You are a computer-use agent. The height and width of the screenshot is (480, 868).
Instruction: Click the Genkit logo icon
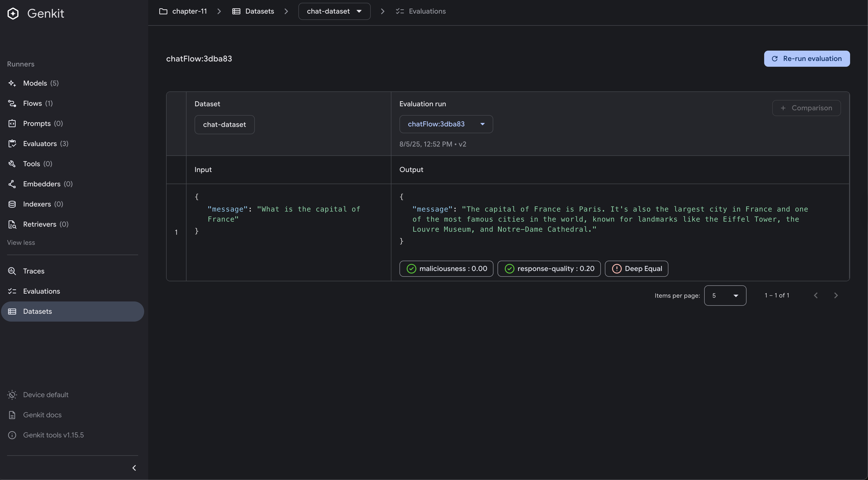point(13,13)
